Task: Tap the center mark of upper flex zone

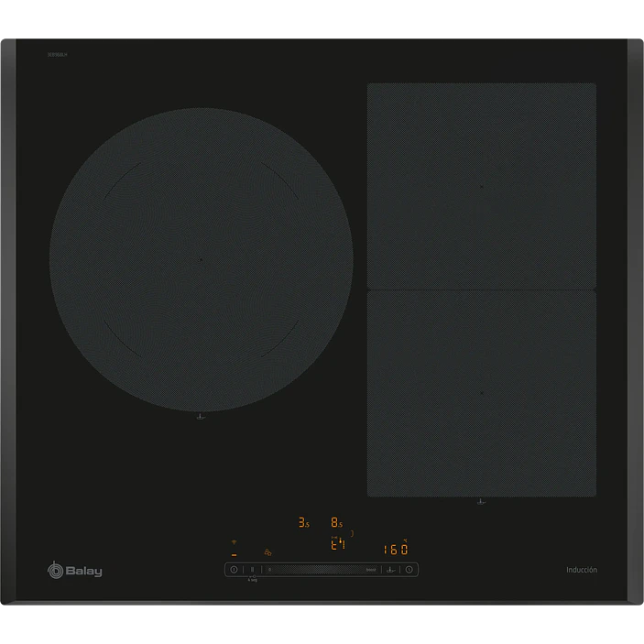Action: pyautogui.click(x=481, y=187)
